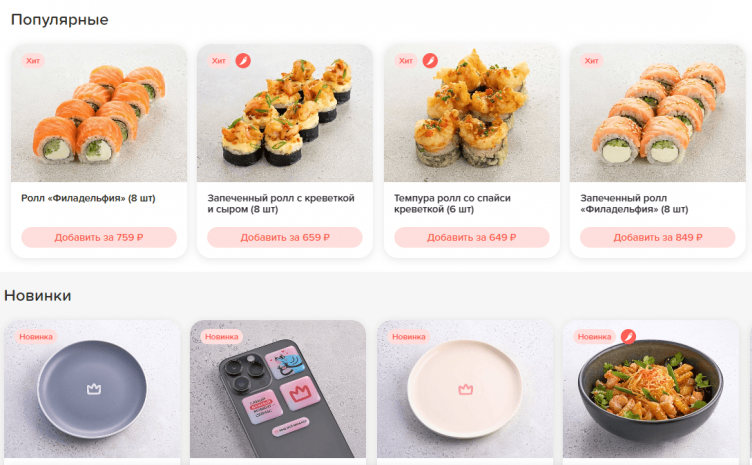Open the shrimp noodle bowl photo

tap(651, 389)
